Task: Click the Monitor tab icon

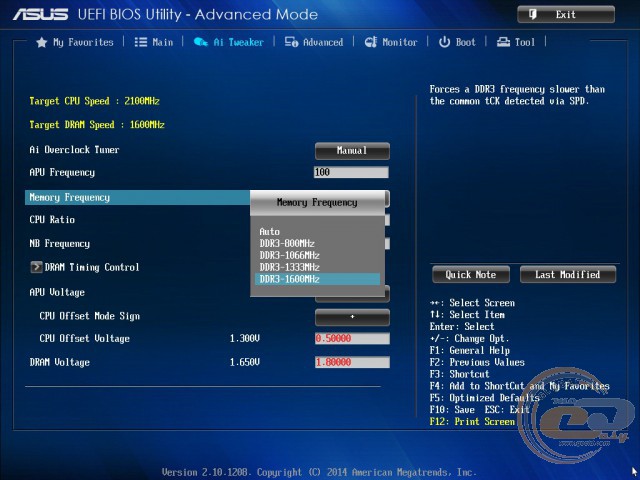Action: 371,42
